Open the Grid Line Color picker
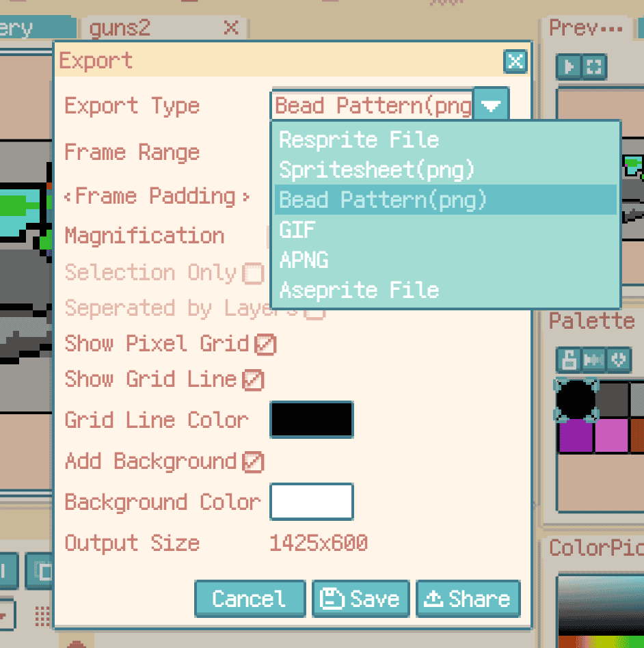The width and height of the screenshot is (644, 648). coord(311,420)
